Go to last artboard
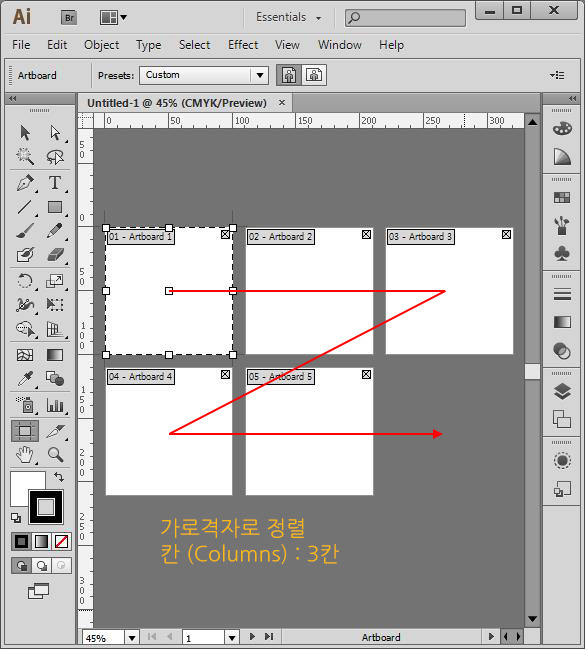This screenshot has width=585, height=649. (x=269, y=637)
